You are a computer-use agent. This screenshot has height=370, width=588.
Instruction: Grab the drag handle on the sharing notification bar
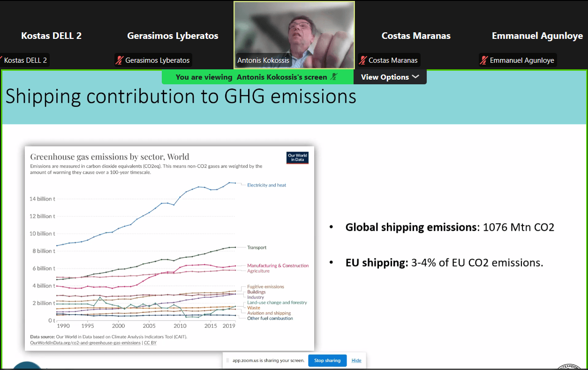(x=228, y=361)
